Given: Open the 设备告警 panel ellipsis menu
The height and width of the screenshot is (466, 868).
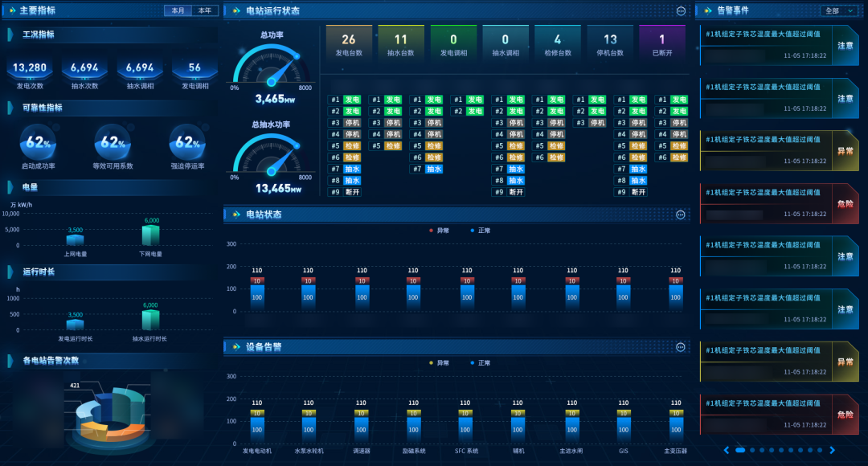Looking at the screenshot, I should click(681, 347).
